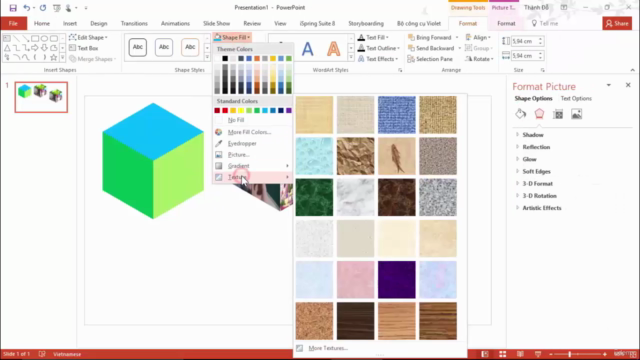
Task: Switch to Normal view in status bar
Action: (x=484, y=354)
